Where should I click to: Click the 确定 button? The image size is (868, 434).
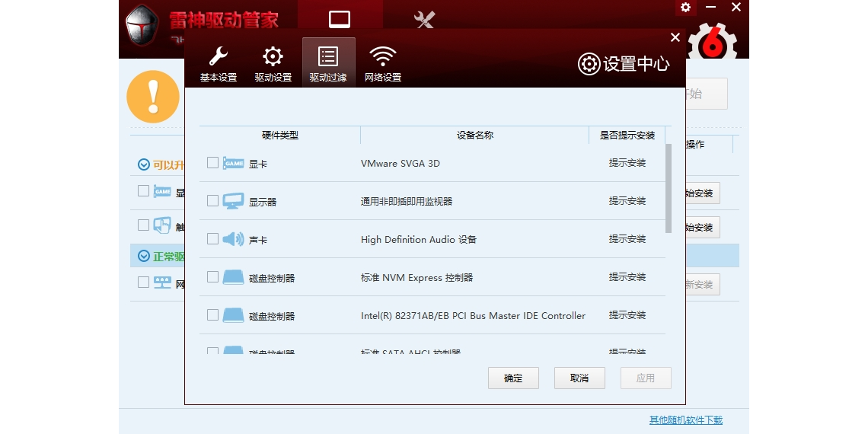coord(513,378)
